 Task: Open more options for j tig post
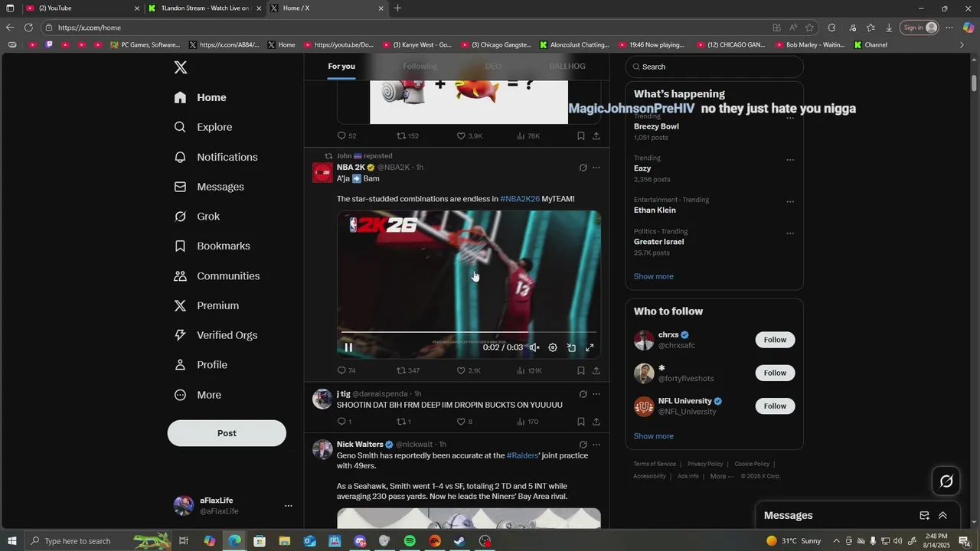pyautogui.click(x=596, y=394)
